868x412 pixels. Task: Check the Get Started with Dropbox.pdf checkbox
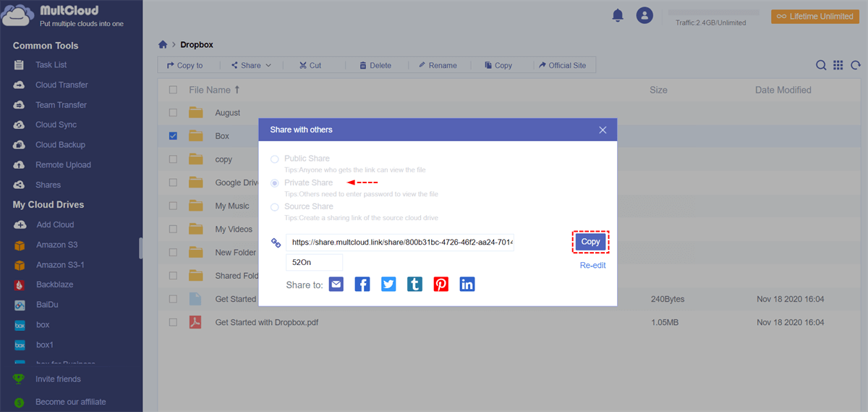pyautogui.click(x=173, y=322)
